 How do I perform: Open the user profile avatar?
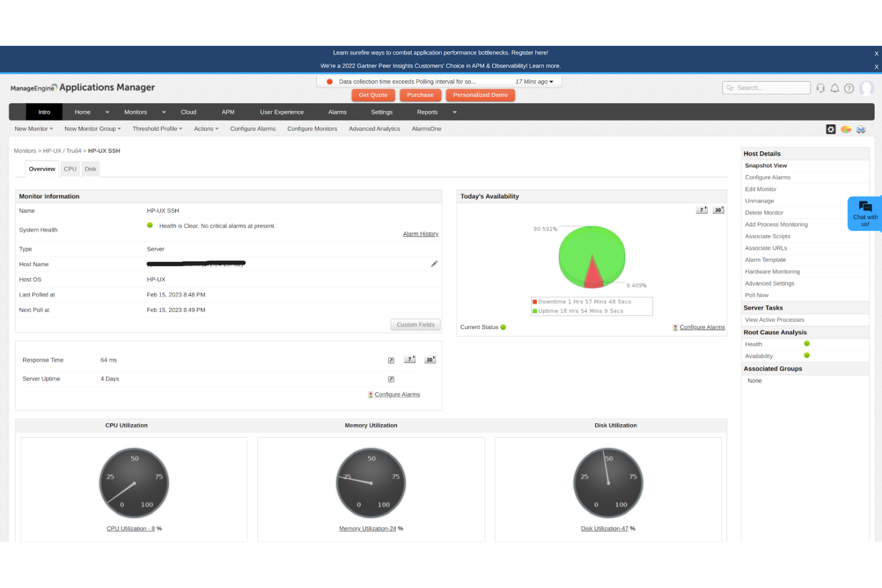click(868, 88)
